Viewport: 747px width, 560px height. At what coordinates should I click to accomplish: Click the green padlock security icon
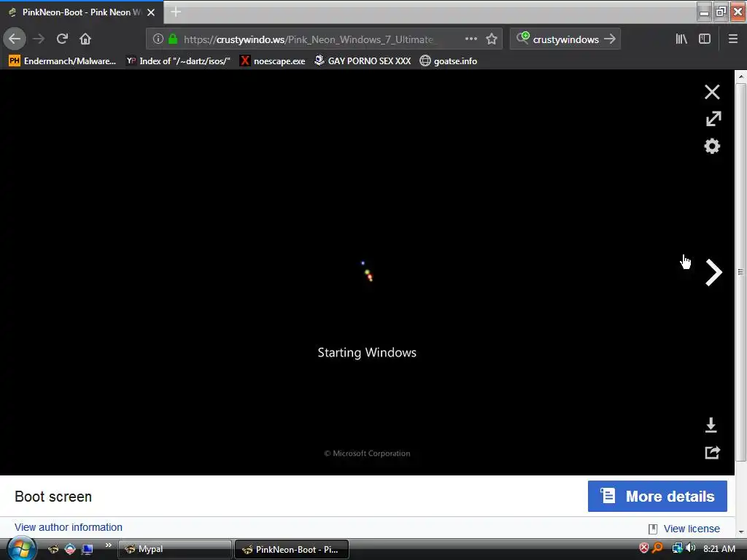[x=172, y=39]
